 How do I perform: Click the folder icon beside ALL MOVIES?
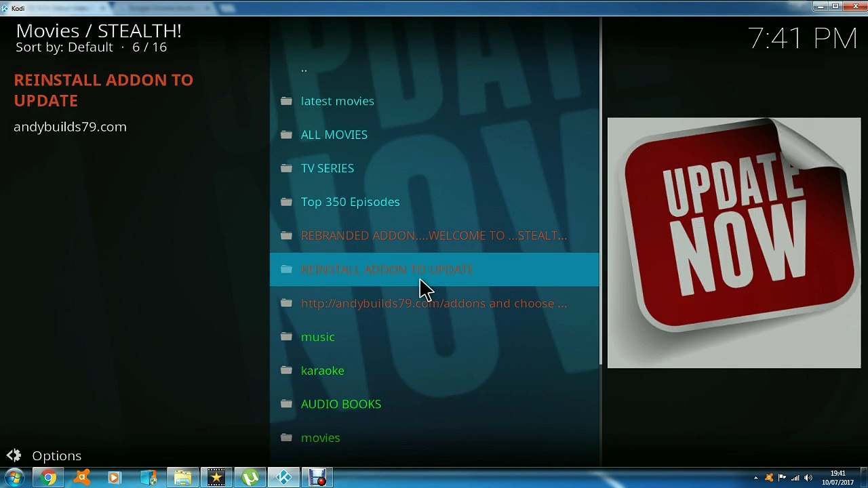(286, 135)
